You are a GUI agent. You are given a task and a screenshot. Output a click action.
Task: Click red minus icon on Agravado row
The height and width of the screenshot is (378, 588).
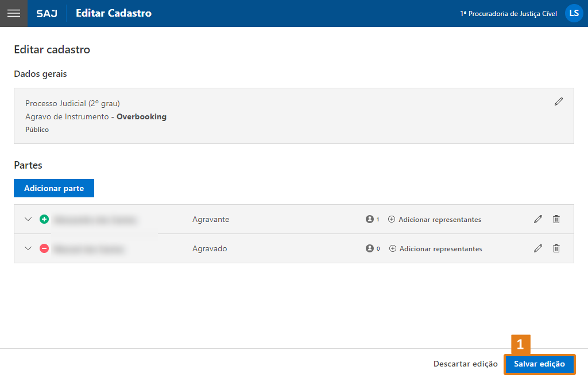click(44, 248)
